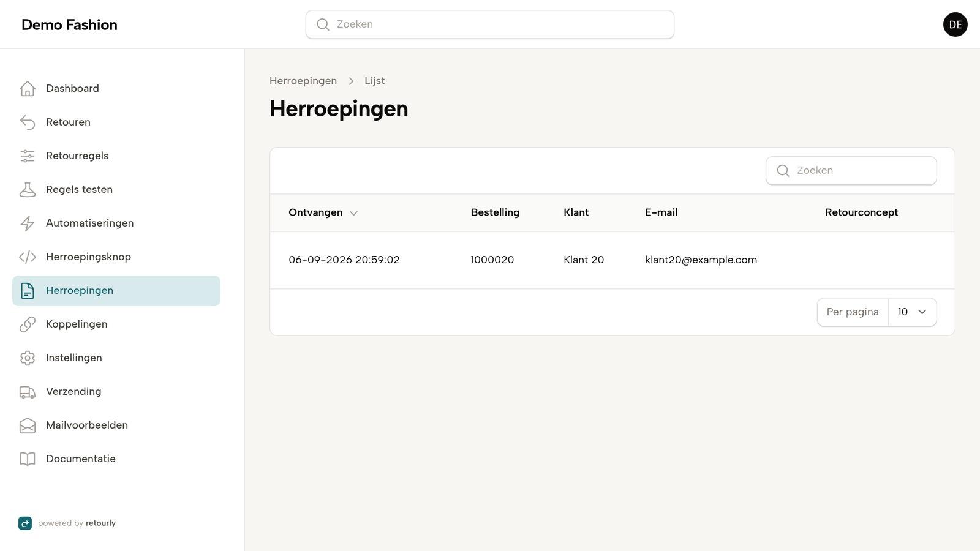Click the Herroepingen breadcrumb link
The image size is (980, 551).
(303, 81)
